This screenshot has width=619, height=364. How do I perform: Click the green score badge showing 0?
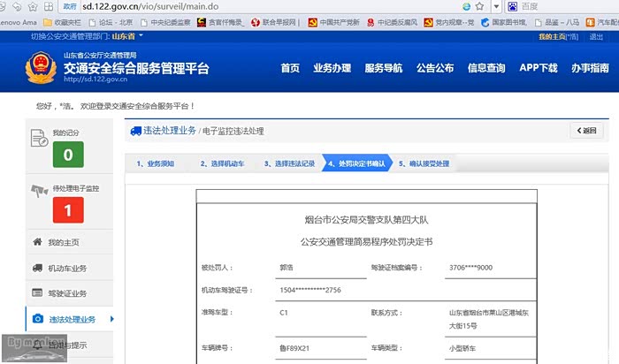tap(68, 155)
